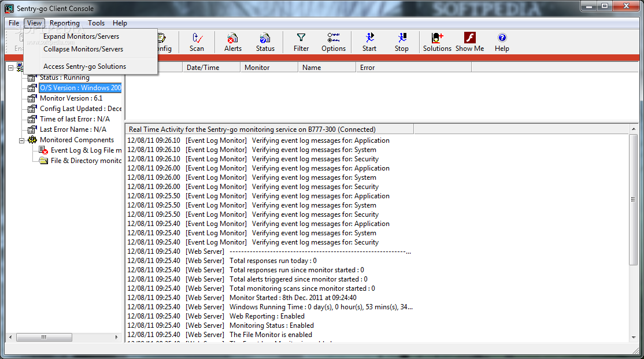Sort by the Monitor column header
The image size is (644, 359).
pos(269,68)
